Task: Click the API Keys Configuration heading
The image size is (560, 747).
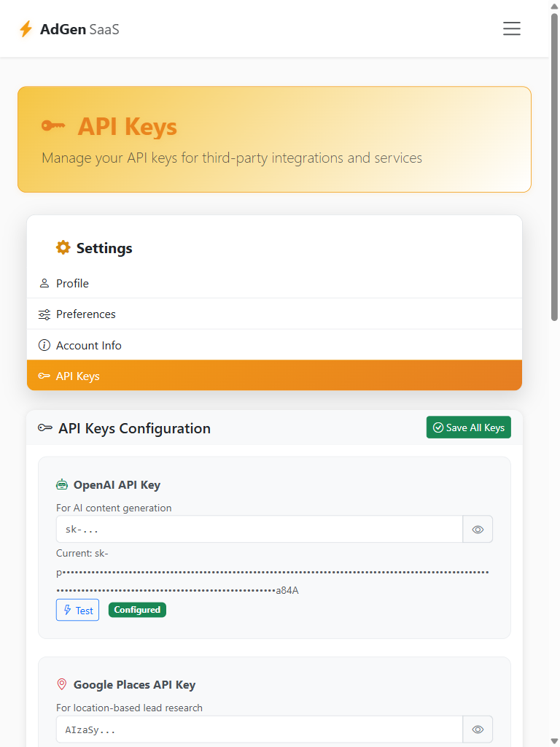Action: pyautogui.click(x=134, y=428)
